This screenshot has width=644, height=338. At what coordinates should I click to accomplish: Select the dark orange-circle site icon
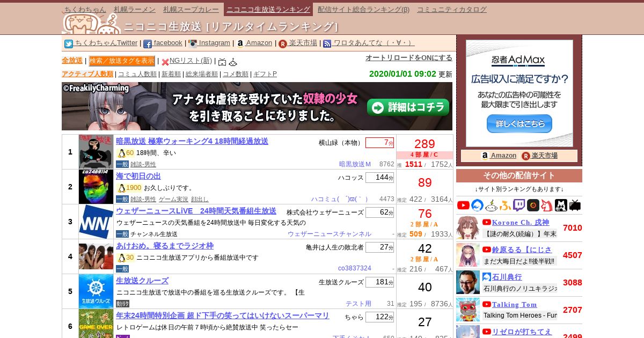click(x=533, y=205)
